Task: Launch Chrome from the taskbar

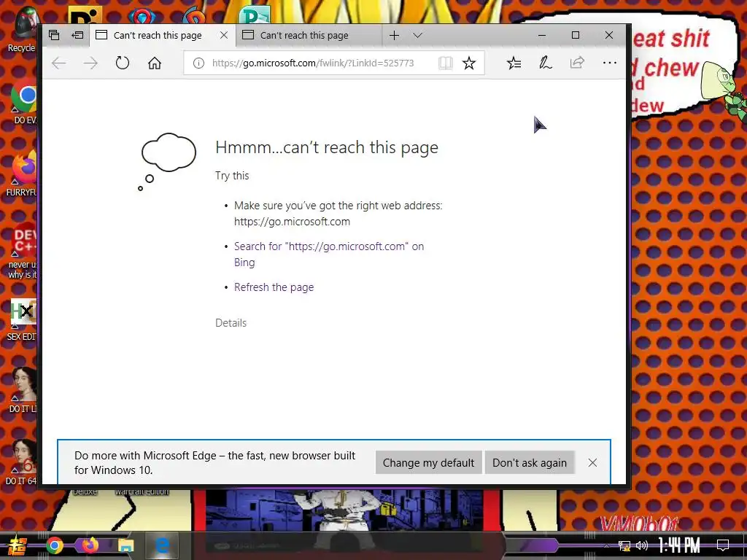Action: point(55,545)
